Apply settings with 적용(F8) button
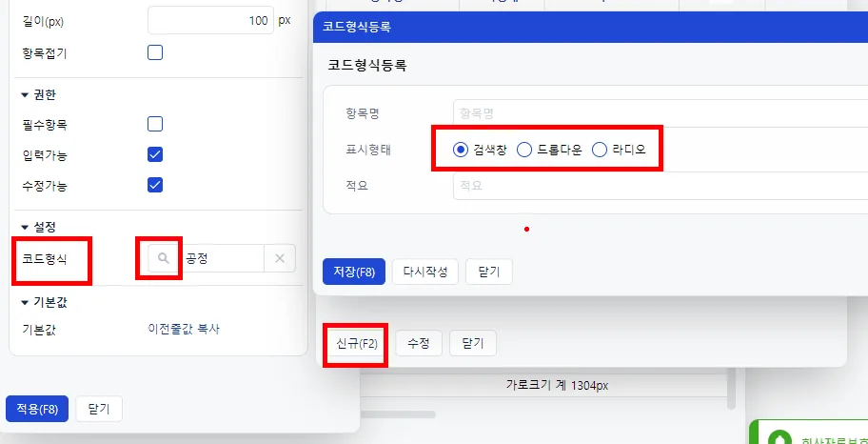868x444 pixels. (37, 409)
